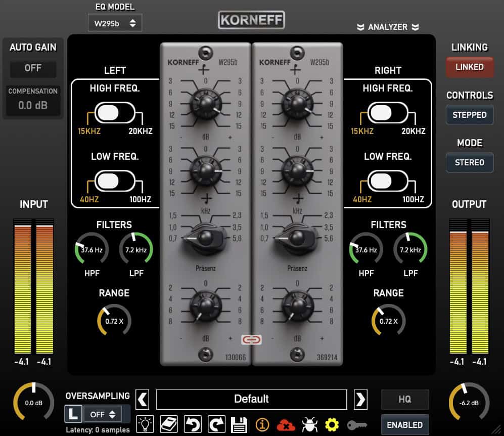504x436 pixels.
Task: Open the Default preset name menu
Action: click(251, 400)
